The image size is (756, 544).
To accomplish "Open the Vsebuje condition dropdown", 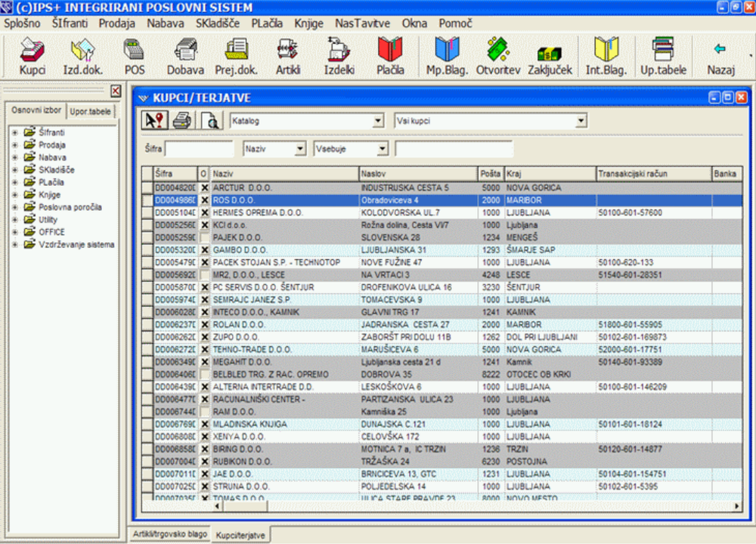I will coord(383,149).
